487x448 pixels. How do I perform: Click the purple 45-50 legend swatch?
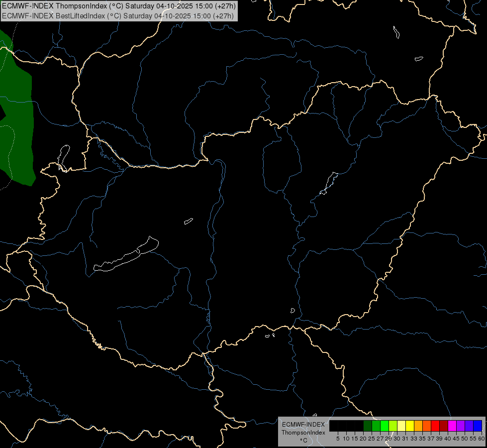[461, 426]
